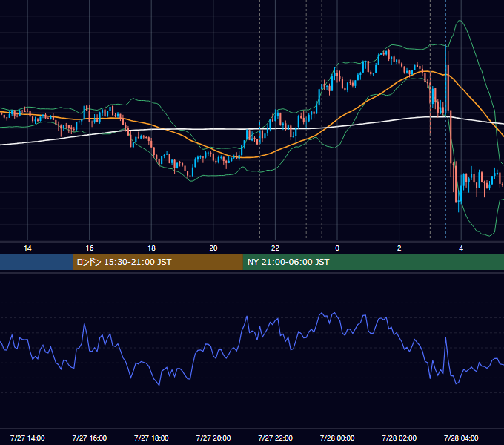504x445 pixels.
Task: Click the 7/27 22:00 date label
Action: tap(276, 438)
